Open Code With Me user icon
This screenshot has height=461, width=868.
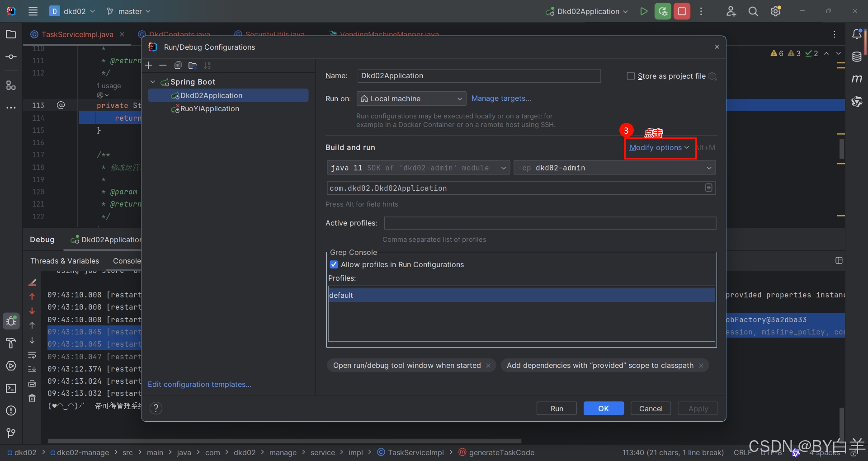731,11
